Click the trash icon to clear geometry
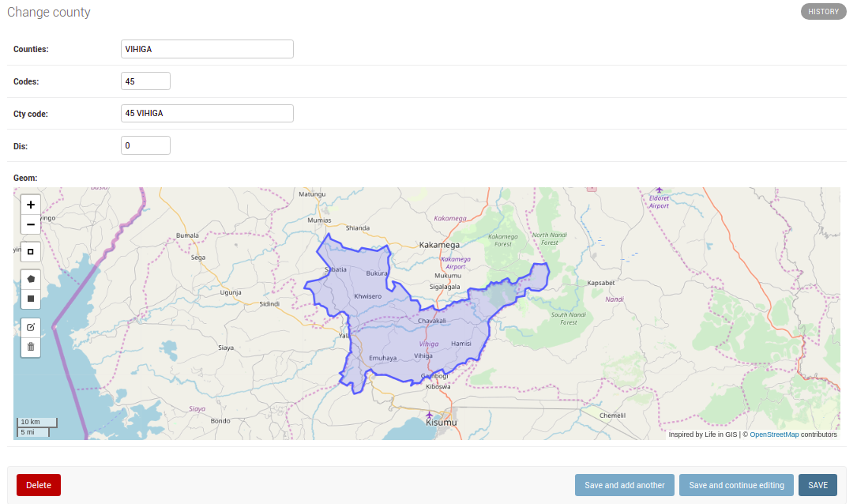This screenshot has width=857, height=504. [x=30, y=347]
